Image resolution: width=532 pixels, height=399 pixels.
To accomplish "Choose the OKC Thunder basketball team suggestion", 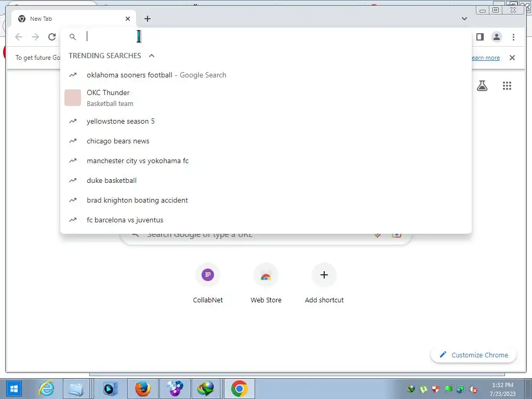I will pos(266,98).
